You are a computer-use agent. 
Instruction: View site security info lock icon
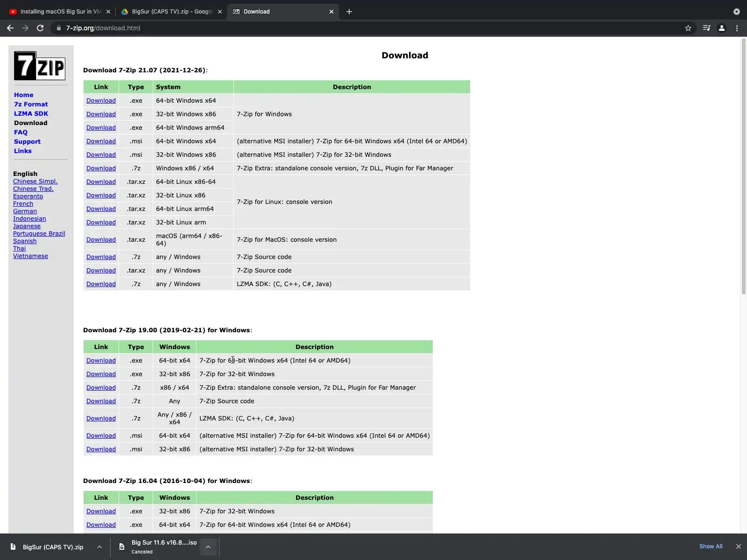pos(58,28)
